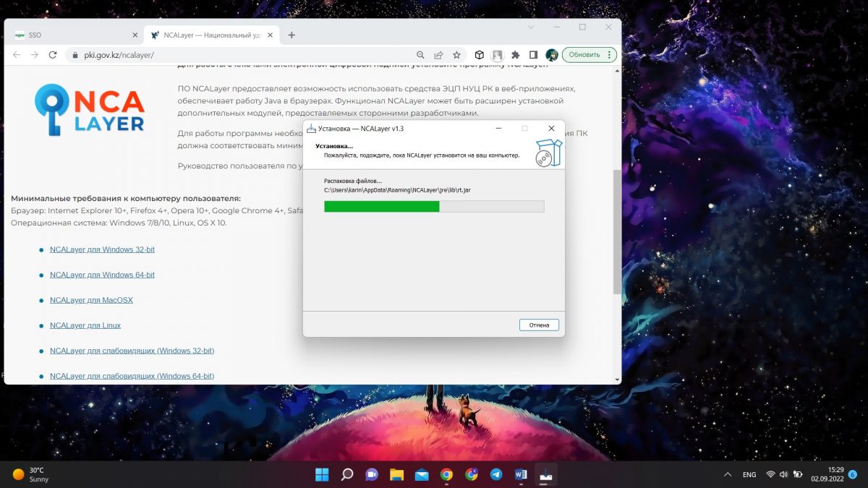Download NCALayer для MacOSX
The height and width of the screenshot is (488, 868).
click(x=91, y=300)
